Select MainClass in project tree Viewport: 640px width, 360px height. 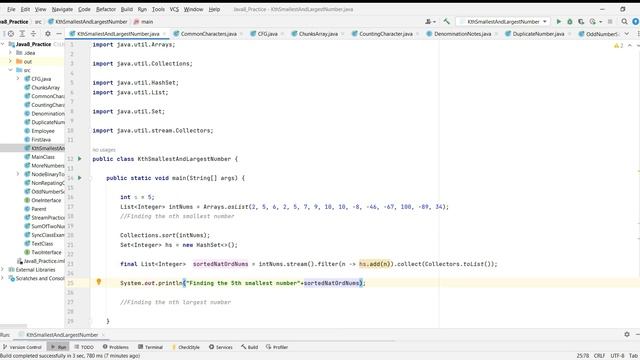pyautogui.click(x=40, y=157)
